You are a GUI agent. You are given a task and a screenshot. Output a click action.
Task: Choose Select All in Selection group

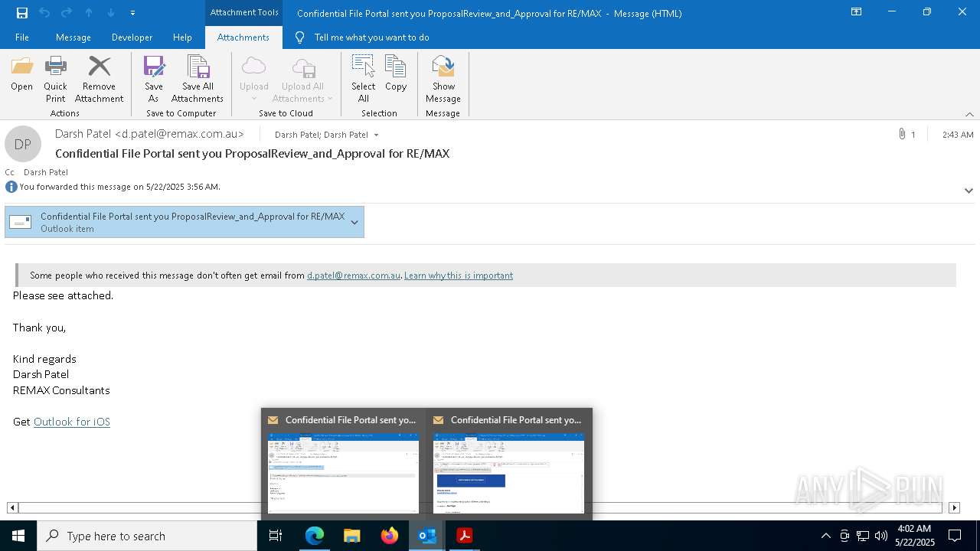(363, 79)
